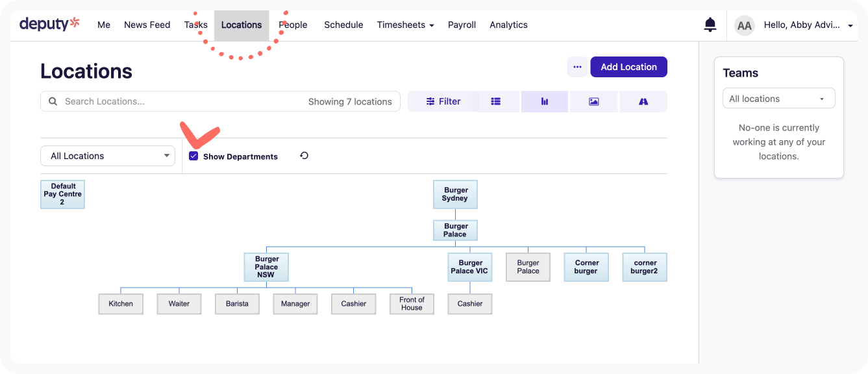Open the Filter button
Viewport: 868px width, 374px height.
point(443,101)
